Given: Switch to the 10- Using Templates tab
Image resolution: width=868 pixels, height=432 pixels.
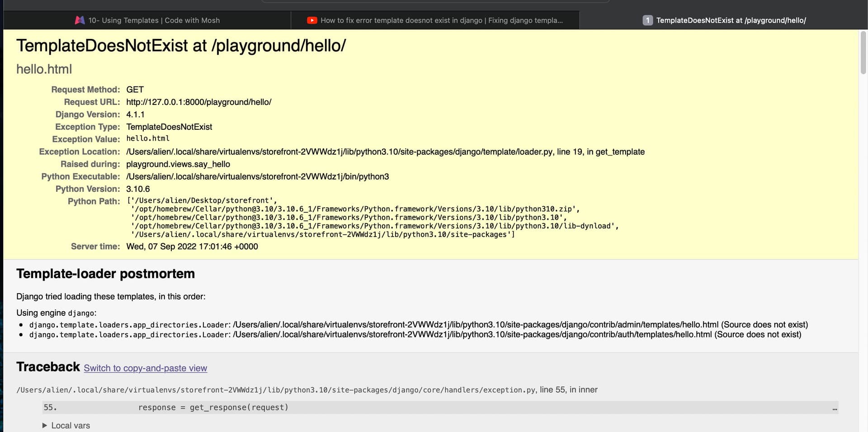Looking at the screenshot, I should coord(147,20).
